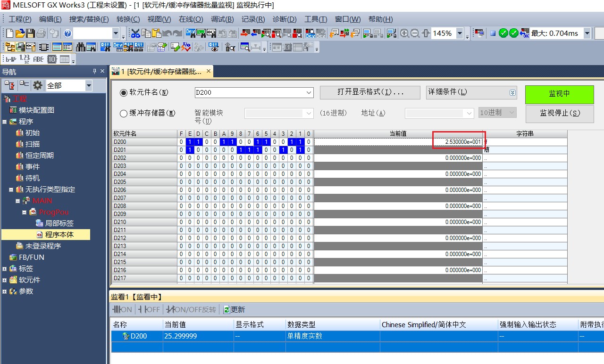The image size is (604, 364).
Task: Collapse the MAIN program node
Action: [x=18, y=201]
